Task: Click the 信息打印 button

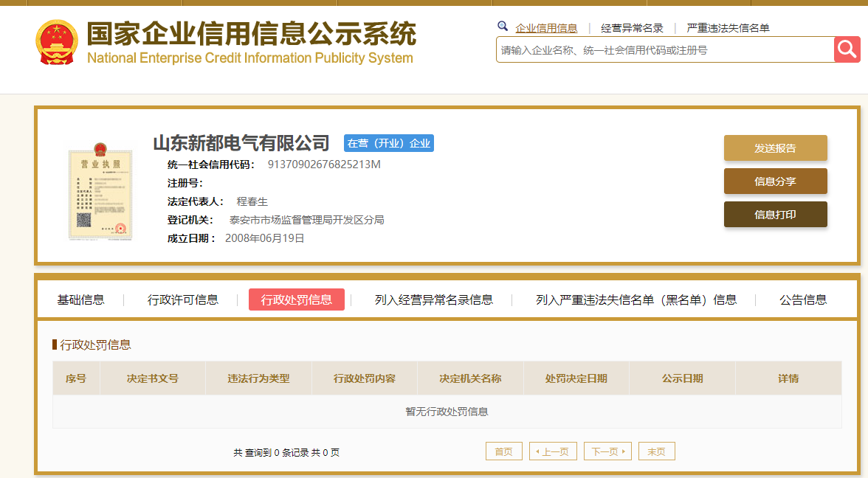Action: click(x=776, y=215)
